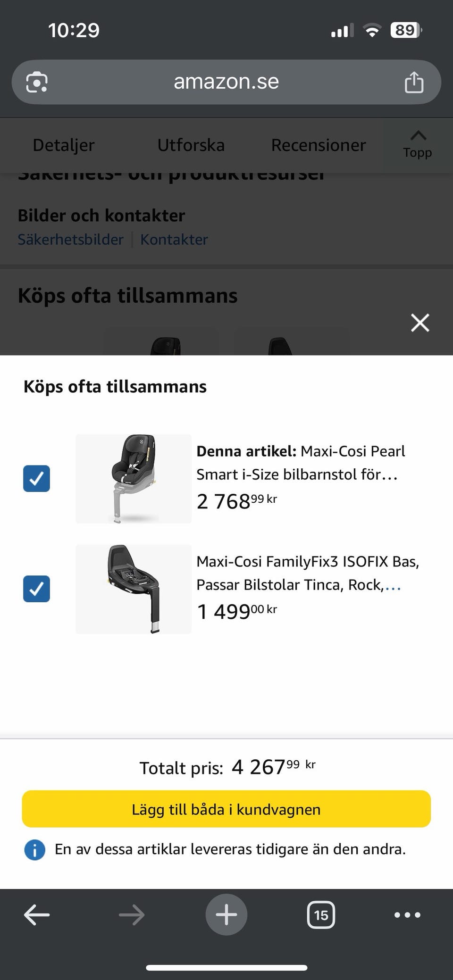Uncheck the FamilyFix3 ISOFIX Bas checkbox

[x=37, y=589]
